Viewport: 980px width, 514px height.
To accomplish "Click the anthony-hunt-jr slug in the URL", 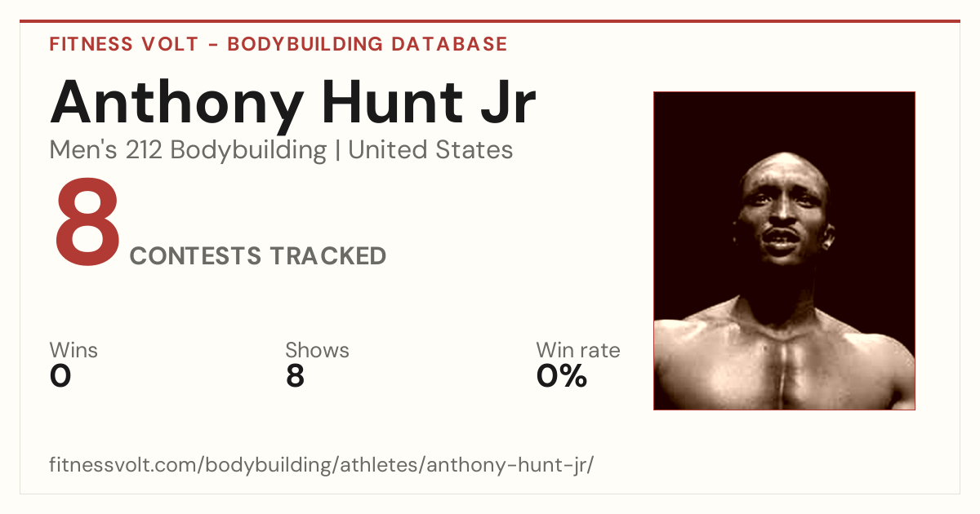I will pos(506,466).
